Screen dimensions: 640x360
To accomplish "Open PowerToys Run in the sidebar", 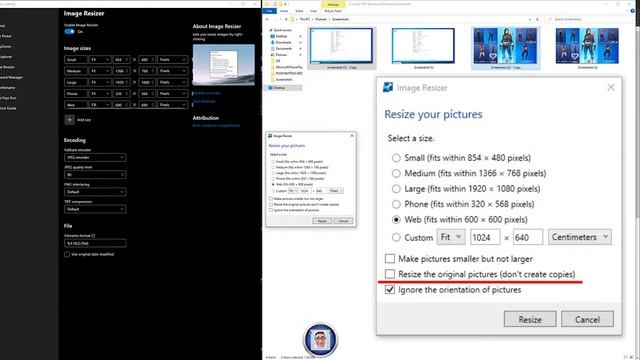I will 8,98.
